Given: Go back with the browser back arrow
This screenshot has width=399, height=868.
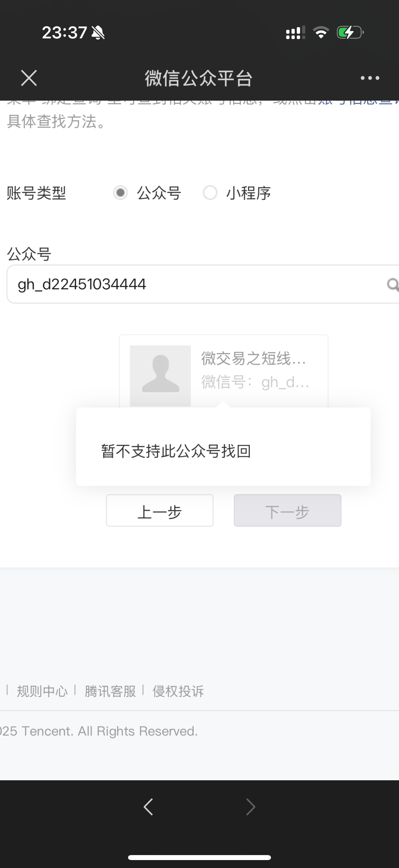Looking at the screenshot, I should (148, 807).
